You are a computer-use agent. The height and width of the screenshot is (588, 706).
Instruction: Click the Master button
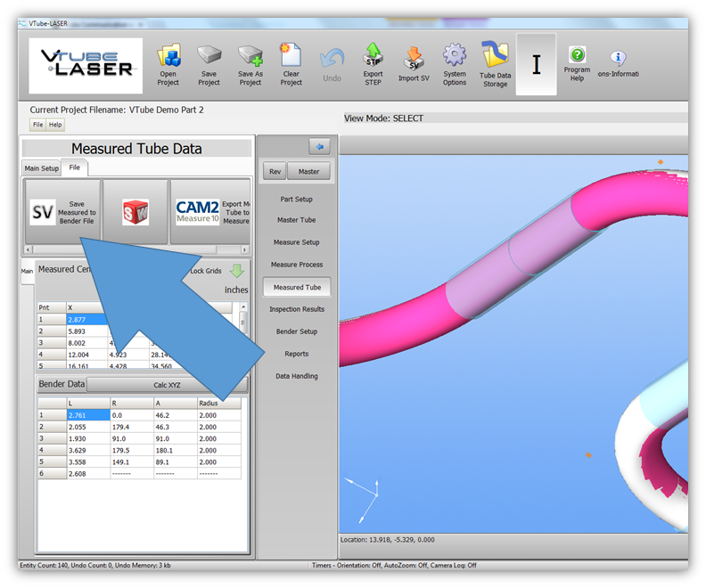pyautogui.click(x=308, y=171)
